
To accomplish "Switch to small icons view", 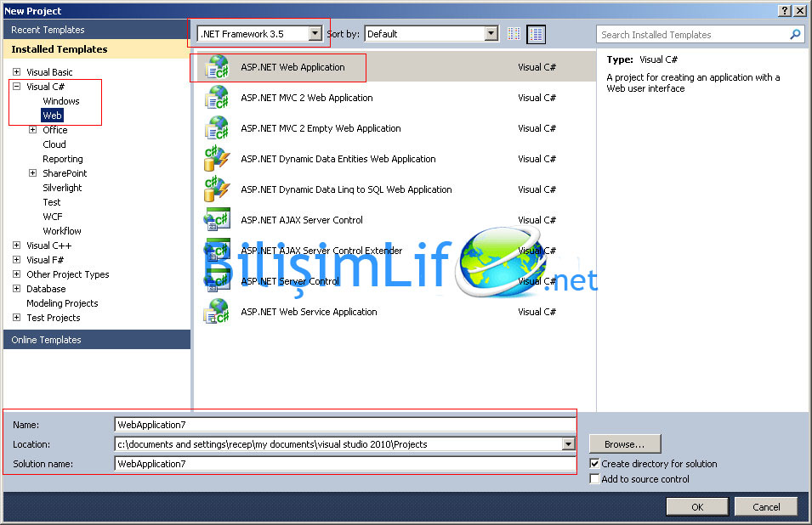I will [514, 34].
